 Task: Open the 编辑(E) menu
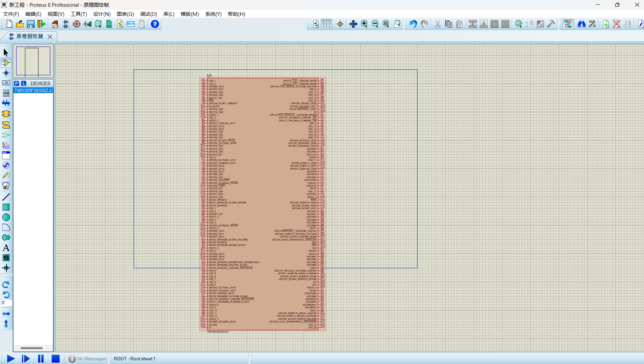(33, 14)
